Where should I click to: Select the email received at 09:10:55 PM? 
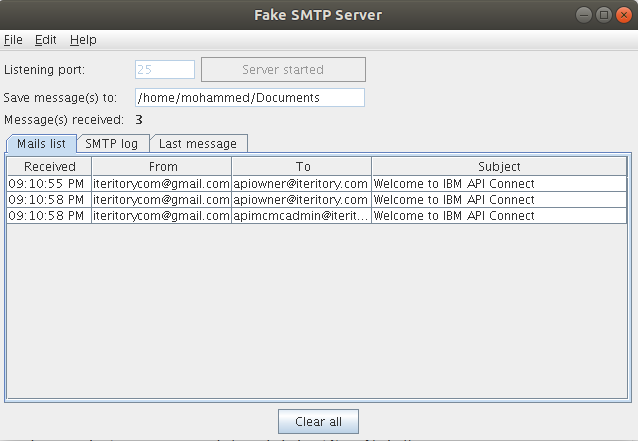49,184
